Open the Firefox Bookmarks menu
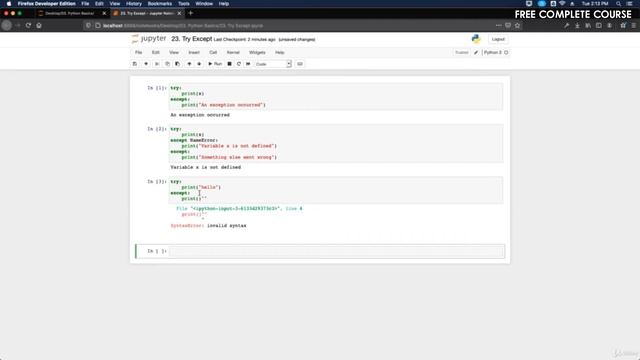Screen dimensions: 640x360 point(160,4)
